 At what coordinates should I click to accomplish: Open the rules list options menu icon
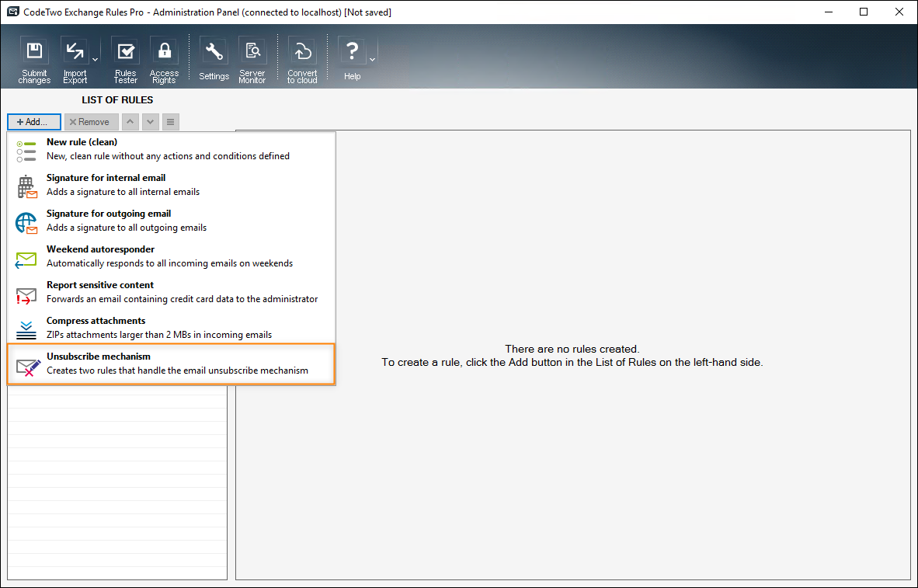(x=170, y=122)
